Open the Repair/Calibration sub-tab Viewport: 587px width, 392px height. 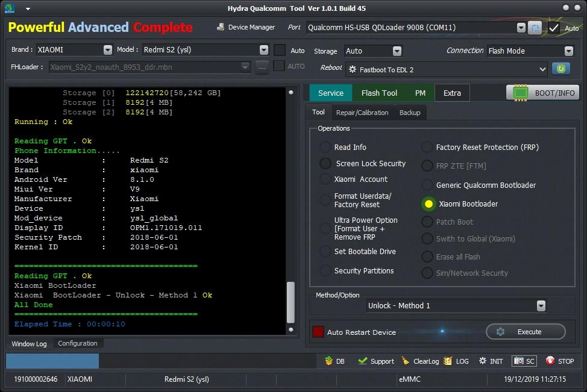(x=362, y=113)
